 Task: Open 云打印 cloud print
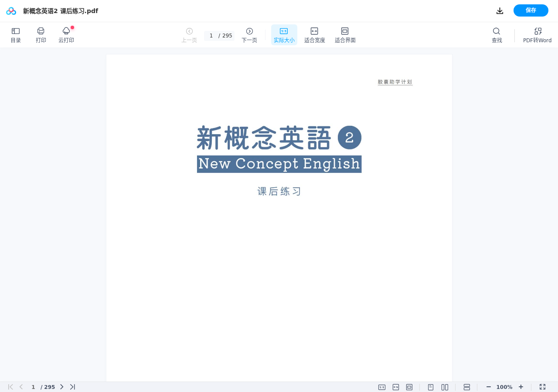click(x=66, y=35)
